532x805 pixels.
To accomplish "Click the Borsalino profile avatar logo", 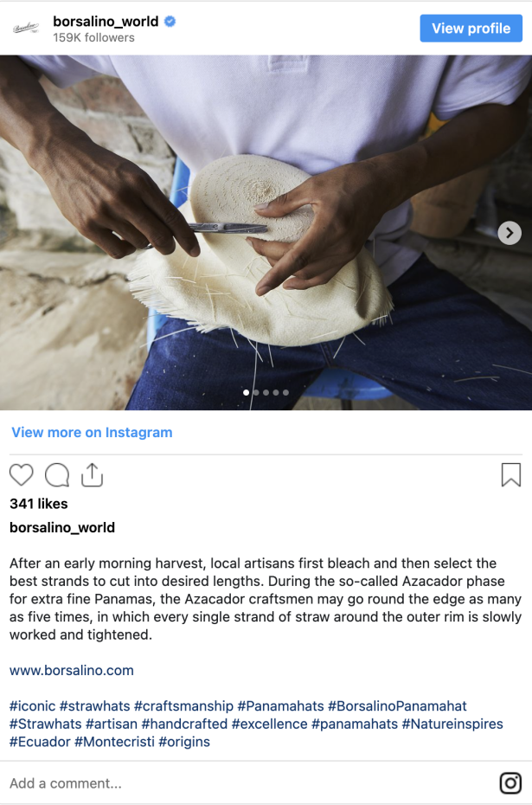I will click(x=26, y=29).
